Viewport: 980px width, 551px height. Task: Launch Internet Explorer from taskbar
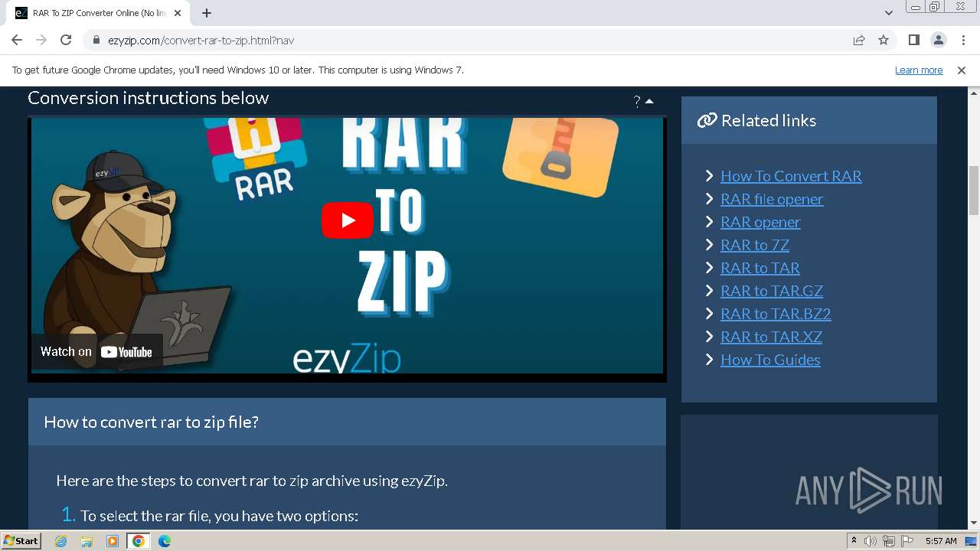61,541
